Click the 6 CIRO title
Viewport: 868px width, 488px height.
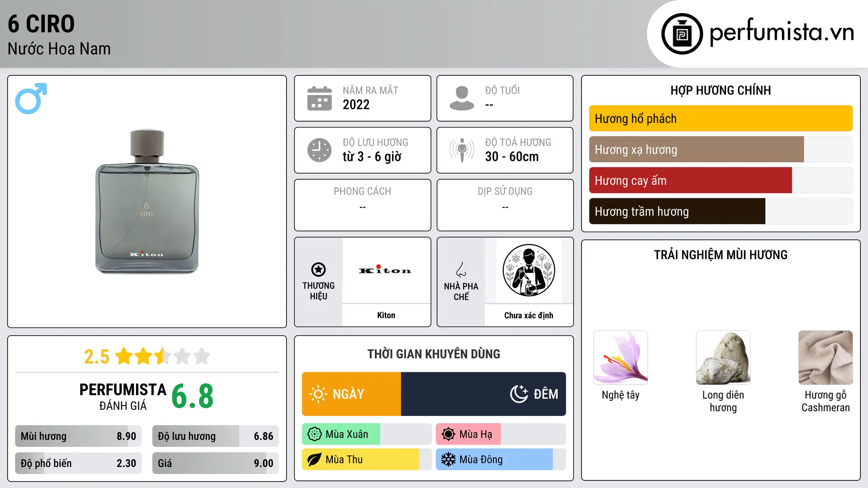pos(41,24)
